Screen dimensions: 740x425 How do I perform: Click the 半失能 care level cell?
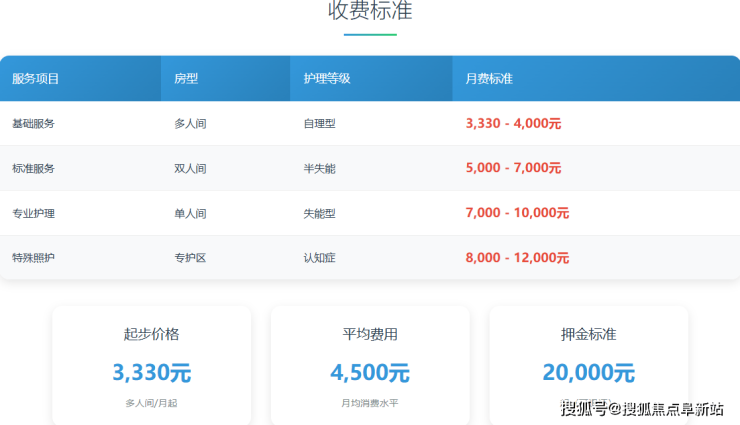pos(319,169)
